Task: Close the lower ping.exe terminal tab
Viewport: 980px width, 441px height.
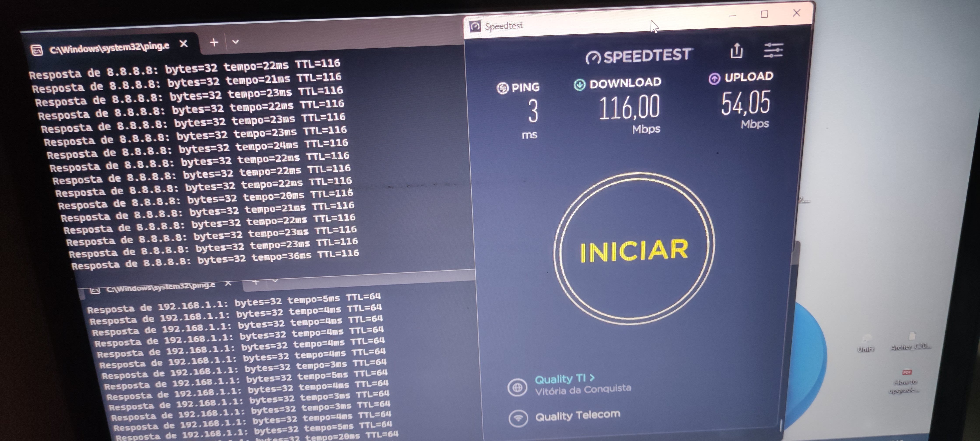Action: pos(228,283)
